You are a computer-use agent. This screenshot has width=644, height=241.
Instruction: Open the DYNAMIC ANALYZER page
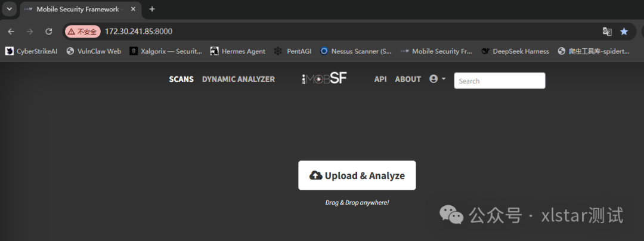click(x=238, y=79)
